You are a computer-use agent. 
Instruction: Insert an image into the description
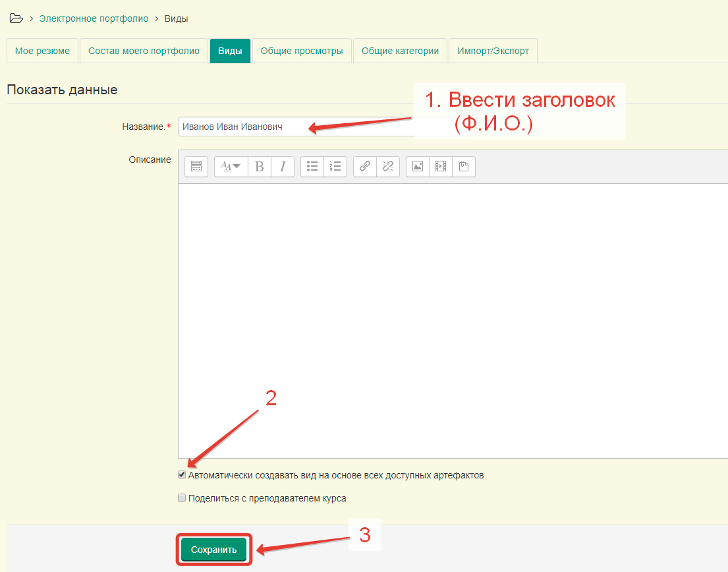(417, 167)
